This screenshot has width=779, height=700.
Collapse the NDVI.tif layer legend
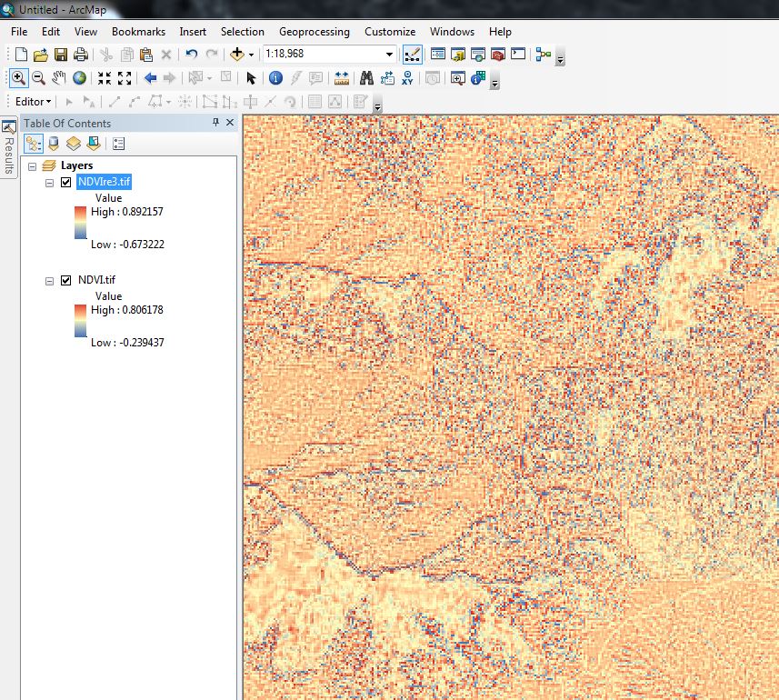(x=49, y=282)
